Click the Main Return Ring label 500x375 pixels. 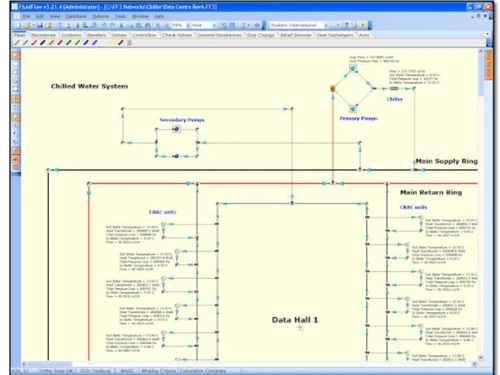coord(431,192)
